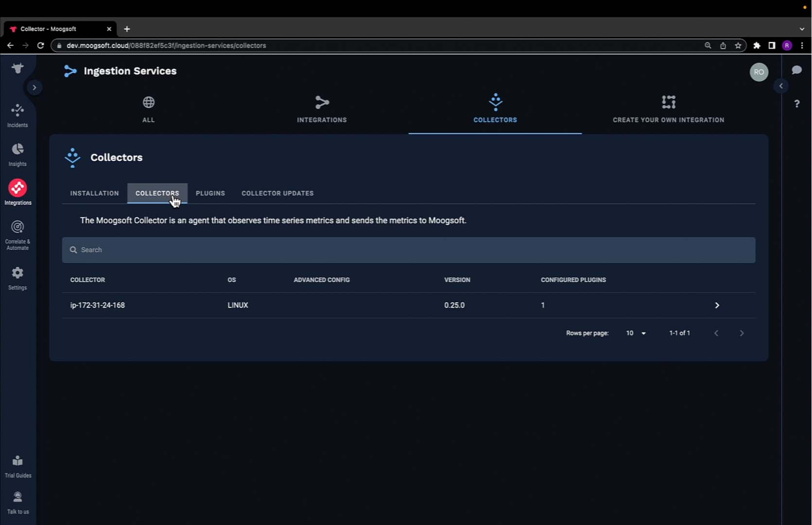Select the Collector - Moogsoft browser tab
Viewport: 812px width, 525px height.
(60, 29)
